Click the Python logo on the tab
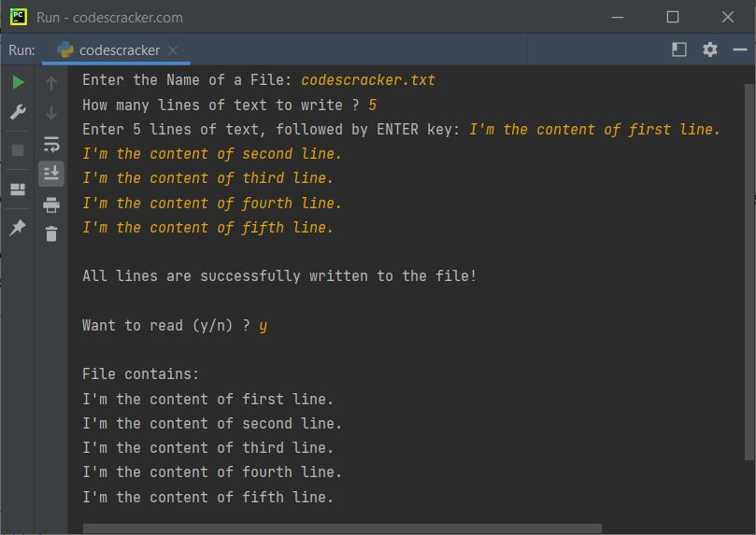The width and height of the screenshot is (756, 535). pyautogui.click(x=65, y=50)
